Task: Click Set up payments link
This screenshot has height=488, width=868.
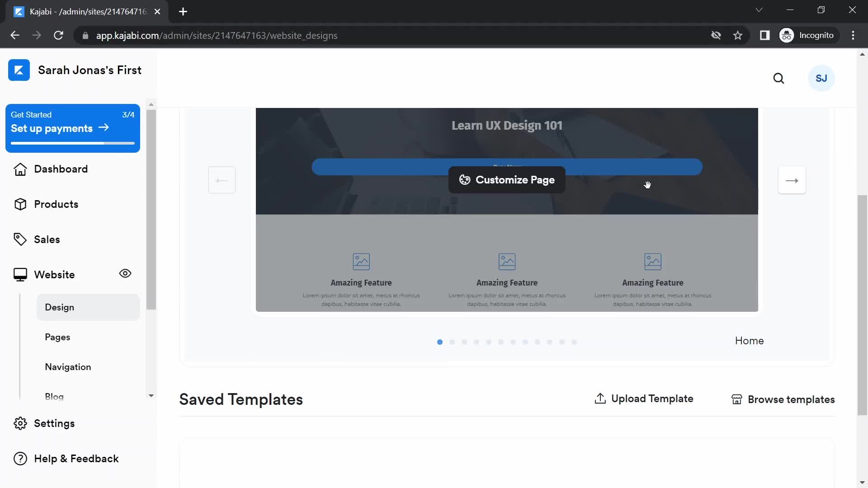Action: pos(60,128)
